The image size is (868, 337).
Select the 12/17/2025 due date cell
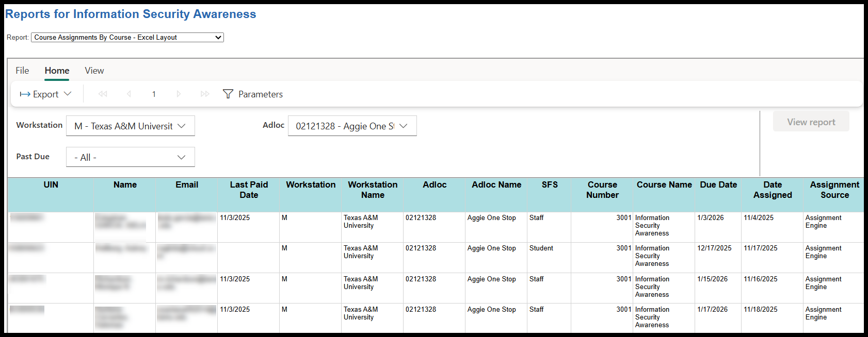pos(714,248)
